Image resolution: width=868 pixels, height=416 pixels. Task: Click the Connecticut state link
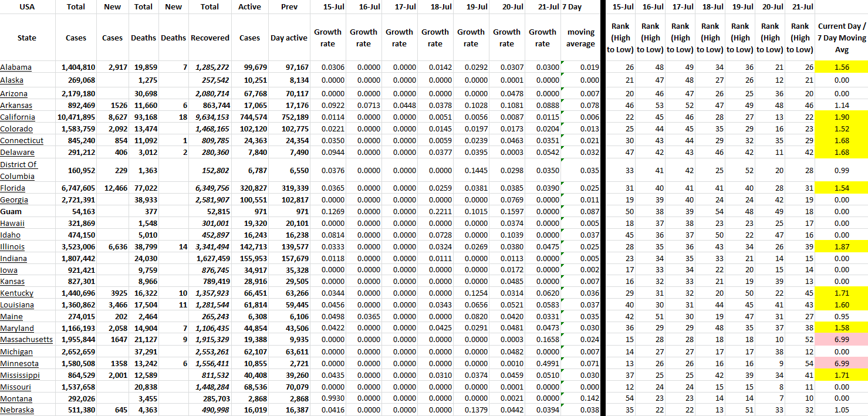click(x=22, y=140)
